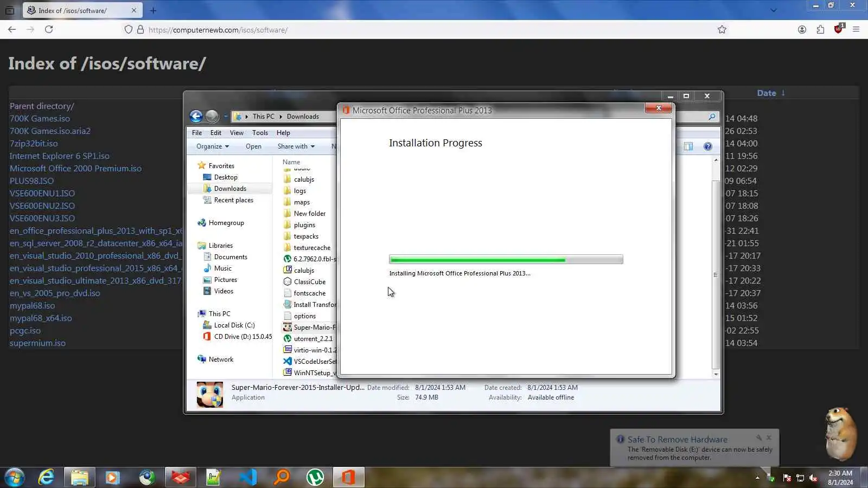
Task: Click the Explorer search magnifier icon
Action: (x=712, y=117)
